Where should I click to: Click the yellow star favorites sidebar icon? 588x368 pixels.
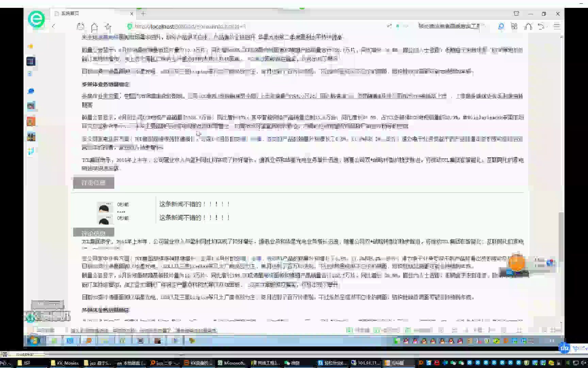point(31,46)
